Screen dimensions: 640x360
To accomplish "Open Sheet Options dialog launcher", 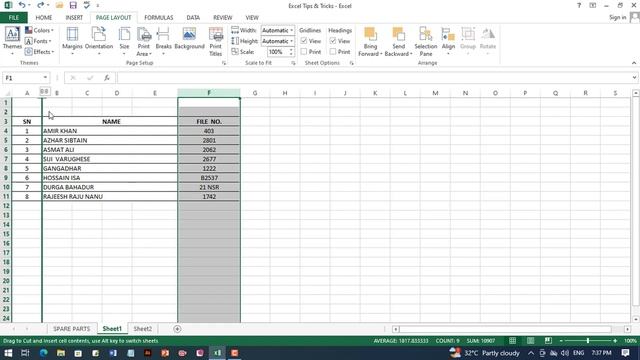I will click(x=351, y=63).
